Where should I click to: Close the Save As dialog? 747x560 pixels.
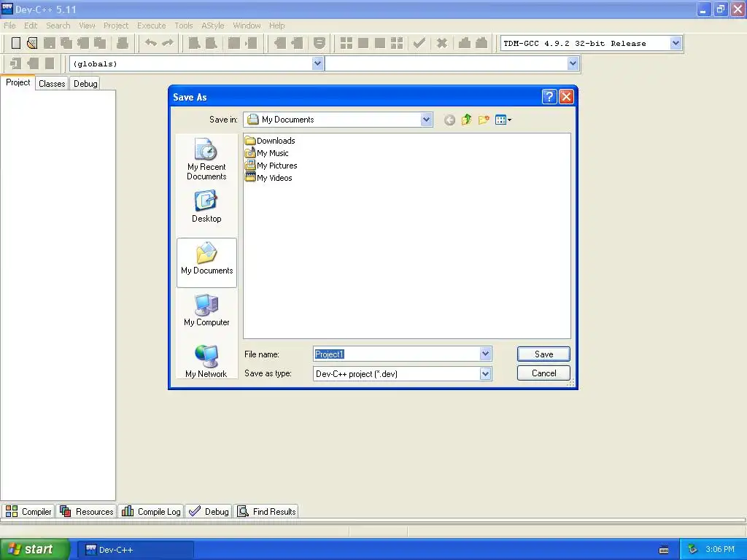(566, 97)
